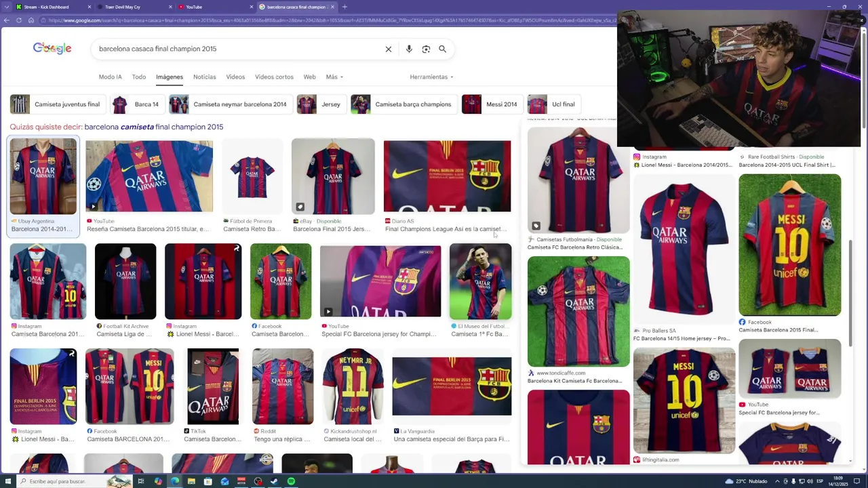The width and height of the screenshot is (868, 488).
Task: Click suggested spelling barcelona camiseta final champion 2015
Action: 154,127
